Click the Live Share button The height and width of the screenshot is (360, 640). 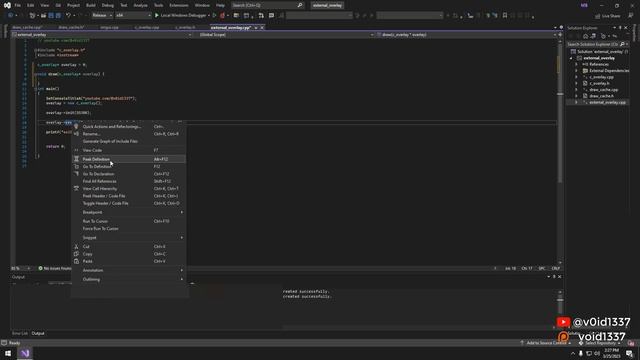point(608,16)
